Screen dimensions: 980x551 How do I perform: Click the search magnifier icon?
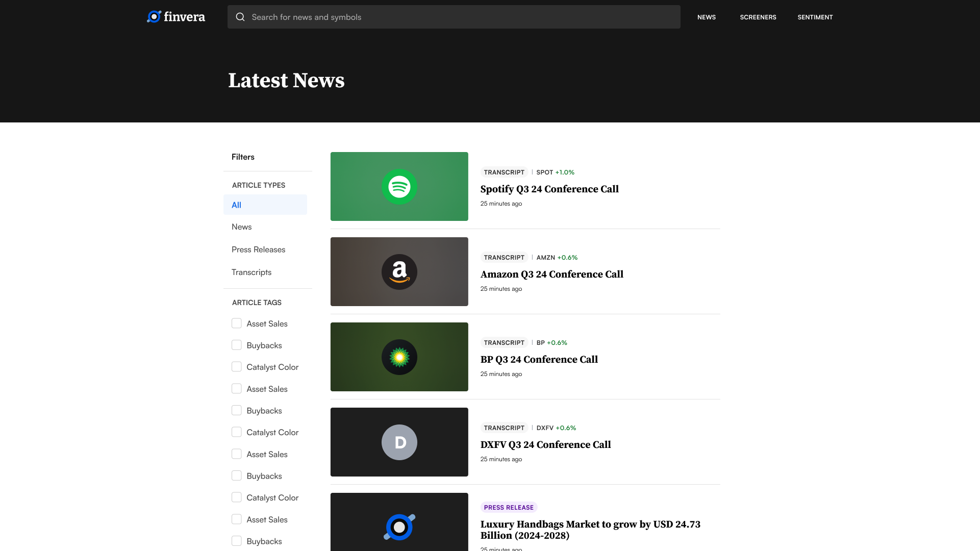pos(240,17)
